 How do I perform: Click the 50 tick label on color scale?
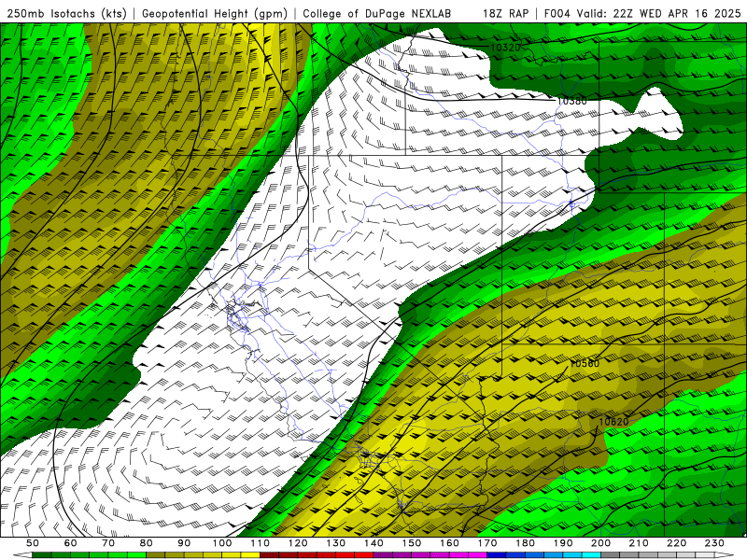coord(33,543)
